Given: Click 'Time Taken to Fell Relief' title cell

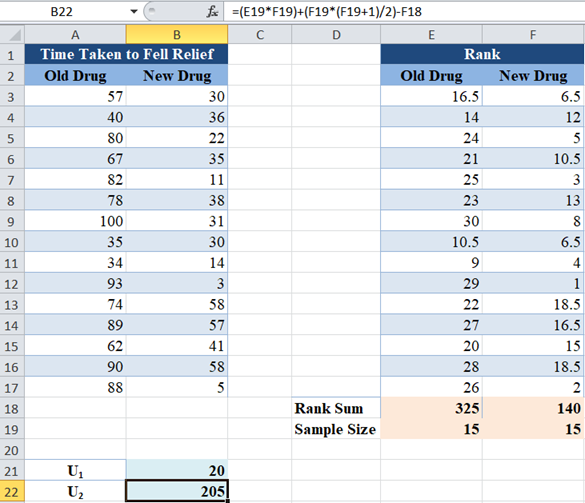Looking at the screenshot, I should [126, 54].
